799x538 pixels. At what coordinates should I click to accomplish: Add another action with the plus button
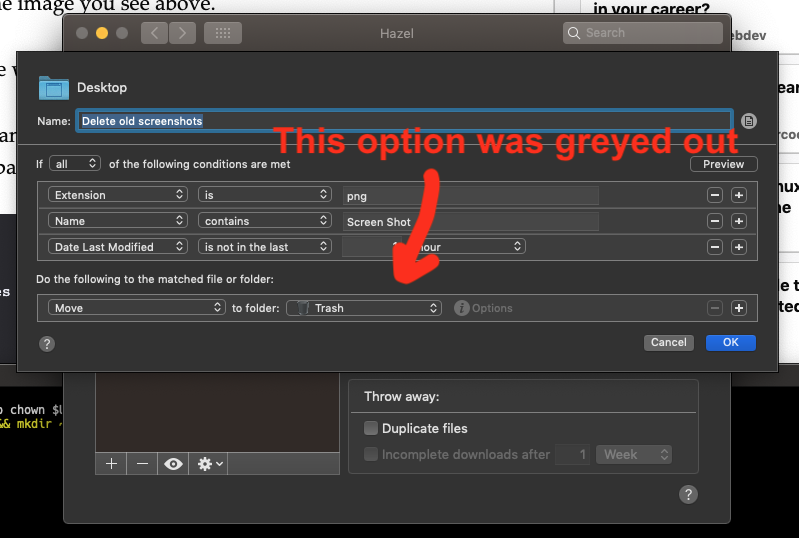click(739, 308)
